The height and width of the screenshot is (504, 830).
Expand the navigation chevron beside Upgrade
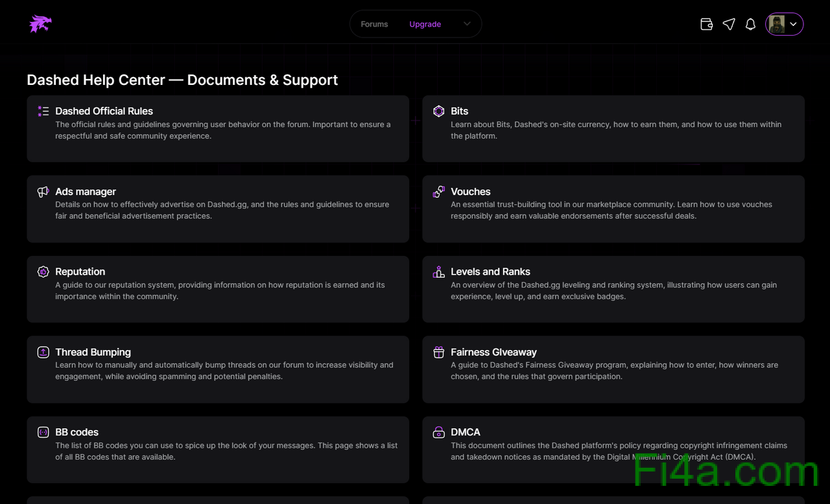pos(467,24)
